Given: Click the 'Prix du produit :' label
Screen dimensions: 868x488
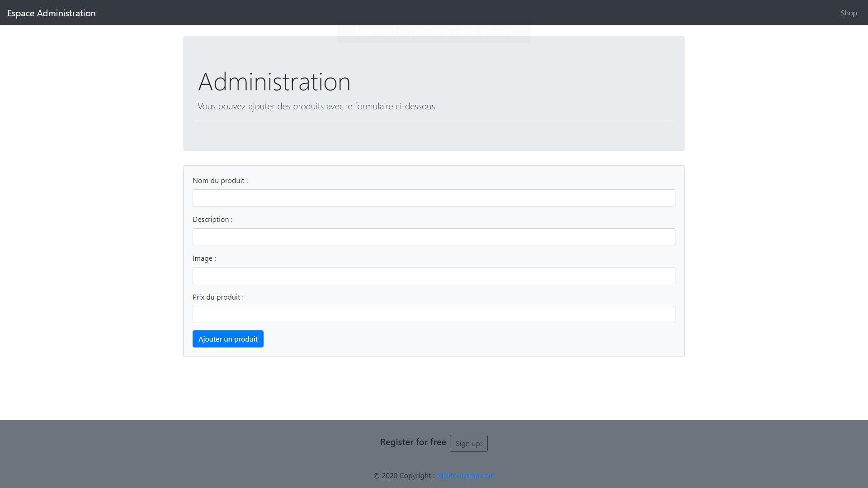Looking at the screenshot, I should pos(218,297).
